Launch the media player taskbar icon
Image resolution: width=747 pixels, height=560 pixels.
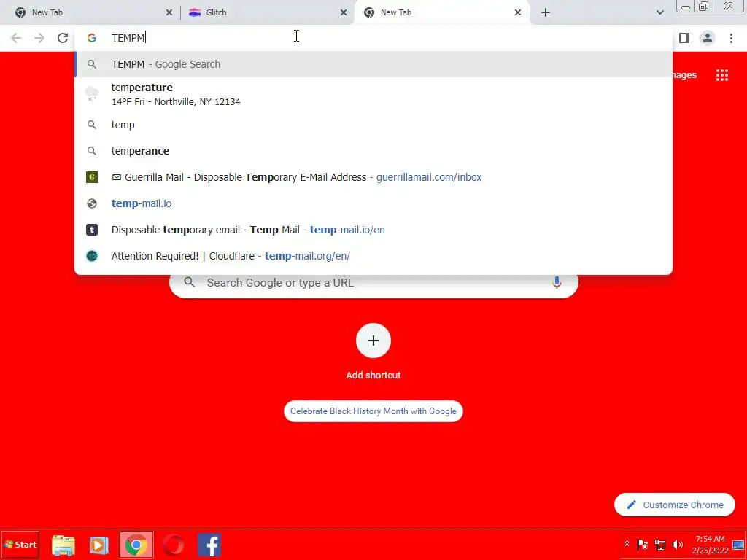tap(99, 545)
